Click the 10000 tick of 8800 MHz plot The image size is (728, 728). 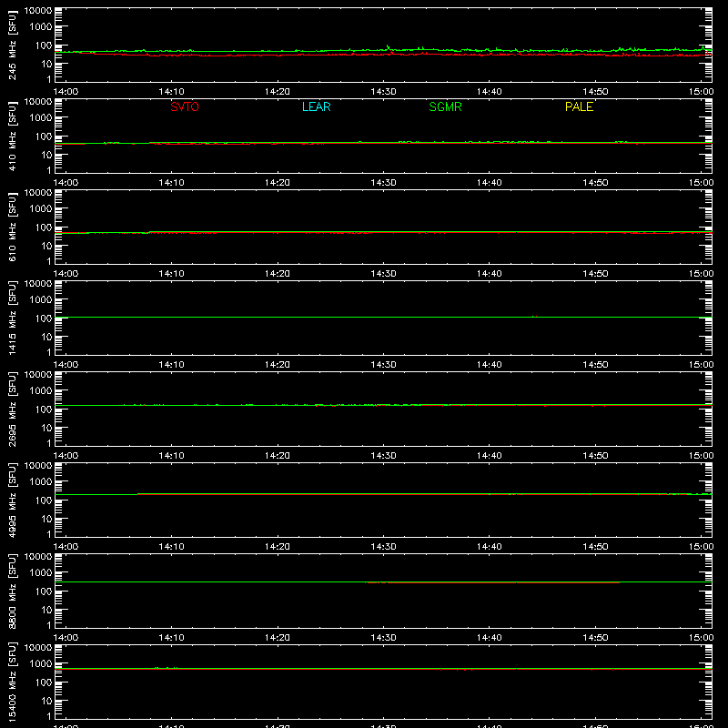pyautogui.click(x=38, y=557)
